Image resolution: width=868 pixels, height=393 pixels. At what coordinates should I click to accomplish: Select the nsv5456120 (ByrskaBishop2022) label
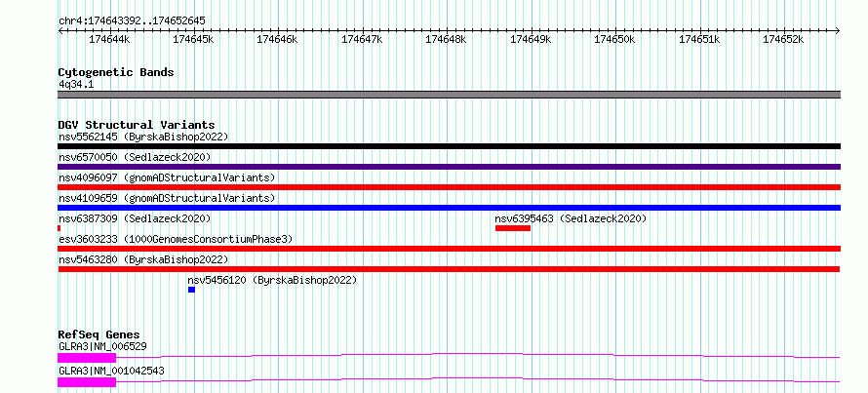[x=272, y=280]
